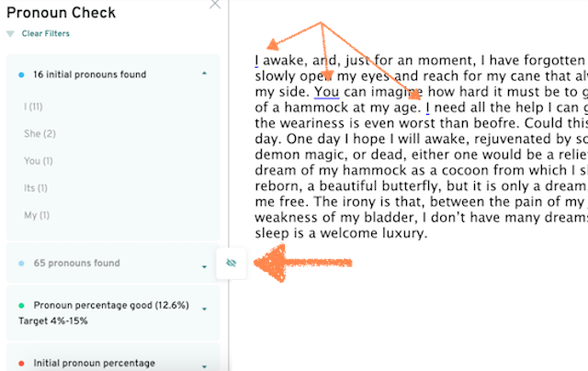588x371 pixels.
Task: Select the You (1) pronoun entry
Action: point(39,161)
